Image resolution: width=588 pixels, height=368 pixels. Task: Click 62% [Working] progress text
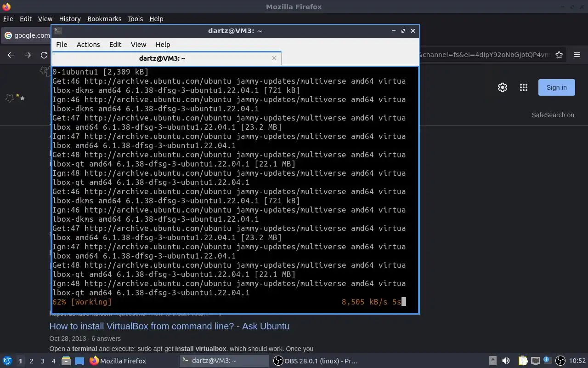tap(82, 302)
